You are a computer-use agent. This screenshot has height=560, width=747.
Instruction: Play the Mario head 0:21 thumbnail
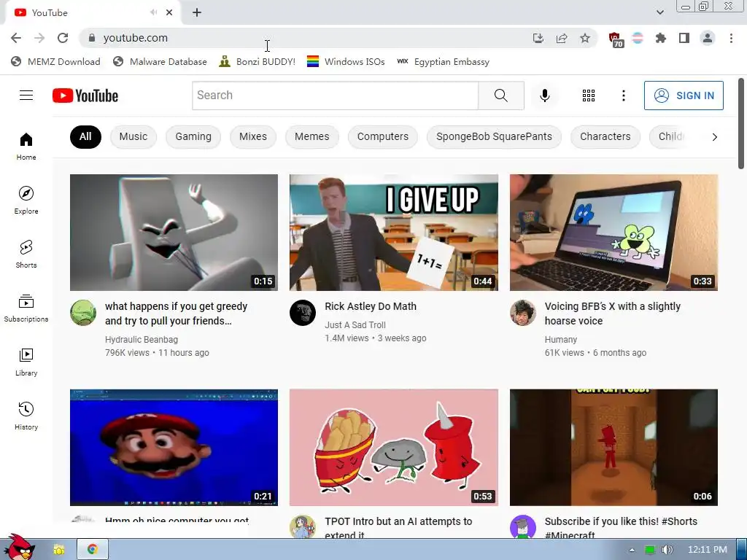[174, 448]
